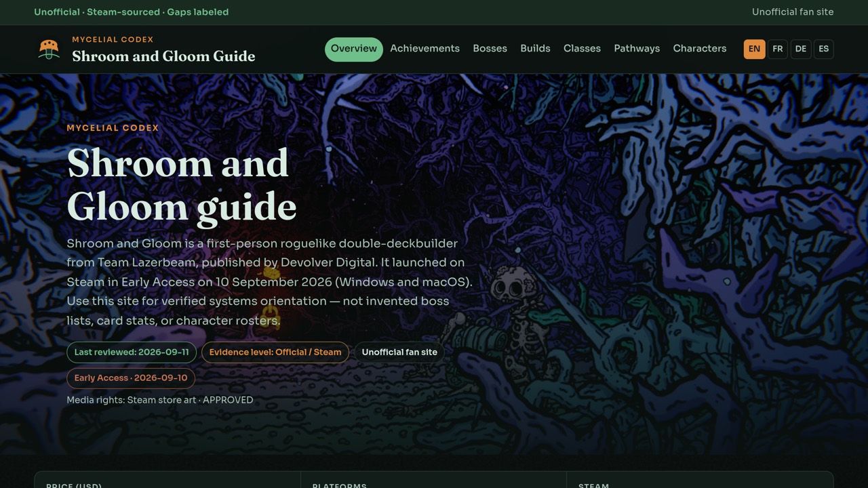Open the Achievements section
The height and width of the screenshot is (488, 868).
point(425,49)
